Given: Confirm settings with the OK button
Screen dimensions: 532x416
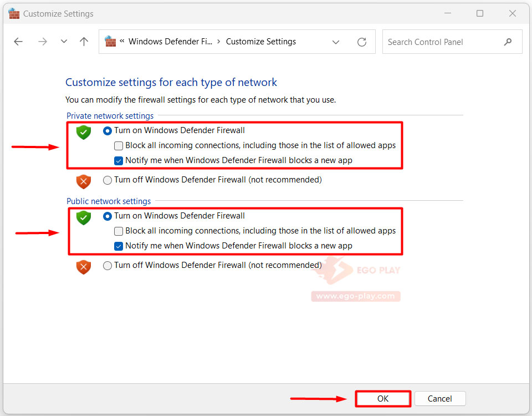Looking at the screenshot, I should 383,399.
